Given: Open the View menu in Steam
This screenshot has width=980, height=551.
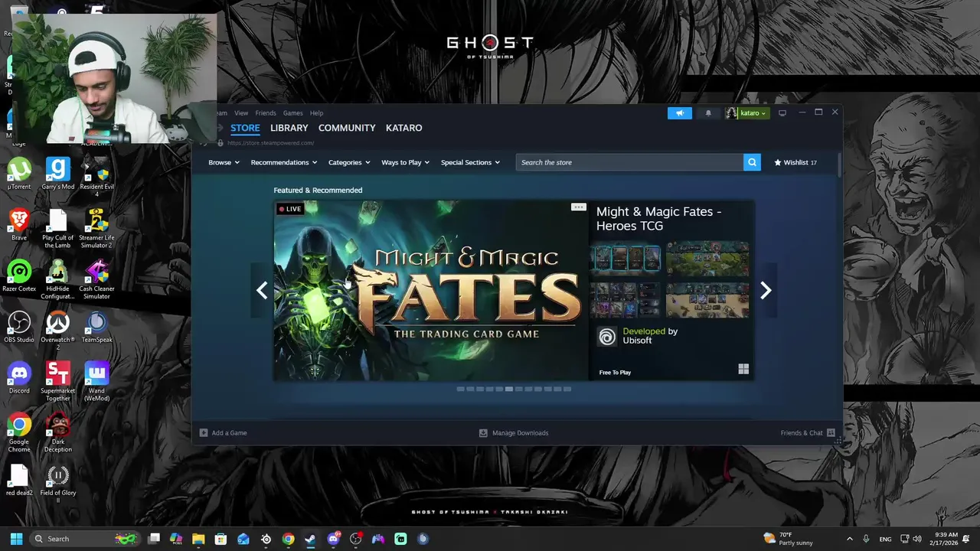Looking at the screenshot, I should [x=241, y=113].
